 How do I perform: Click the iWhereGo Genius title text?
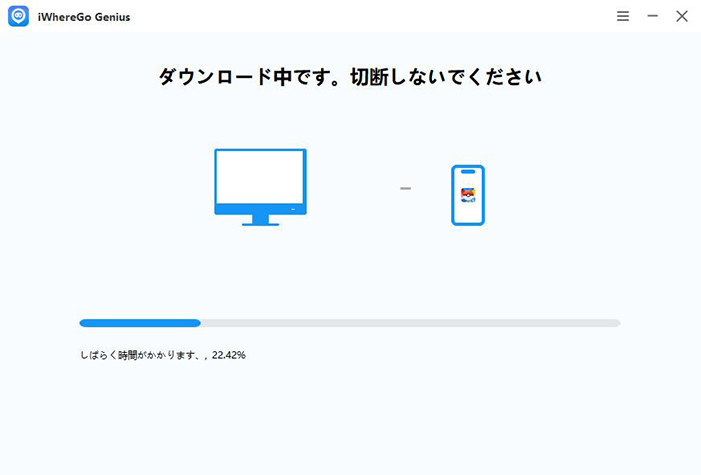tap(84, 17)
